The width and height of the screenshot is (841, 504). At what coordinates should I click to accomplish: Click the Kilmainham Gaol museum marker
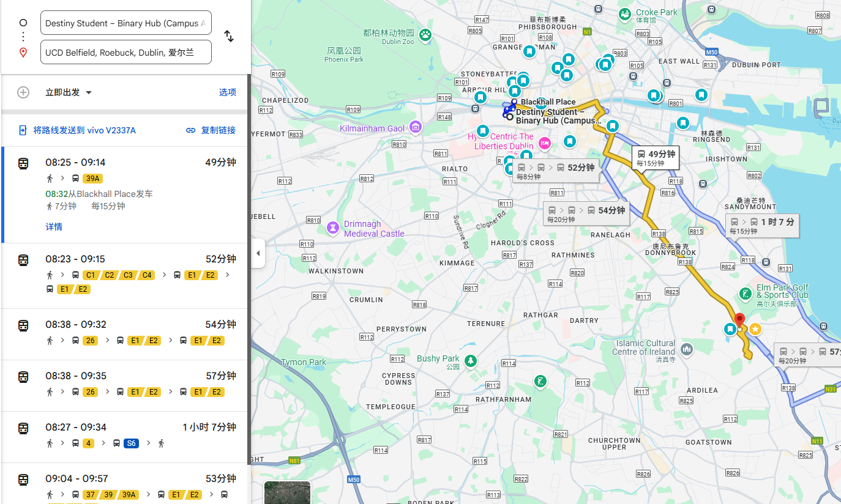(416, 127)
